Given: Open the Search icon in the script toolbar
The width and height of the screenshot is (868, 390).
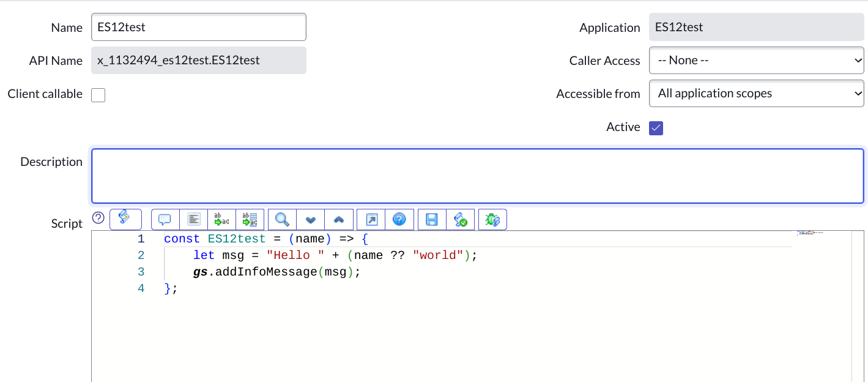Looking at the screenshot, I should click(281, 219).
